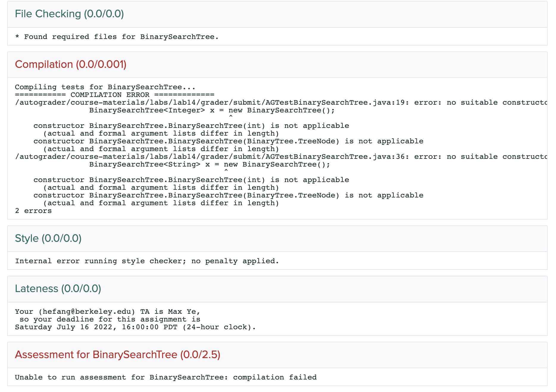Select the second 'BinarySearchTree(BinaryTree.TreeNode) is not applicable' line
The image size is (556, 392).
pyautogui.click(x=228, y=195)
